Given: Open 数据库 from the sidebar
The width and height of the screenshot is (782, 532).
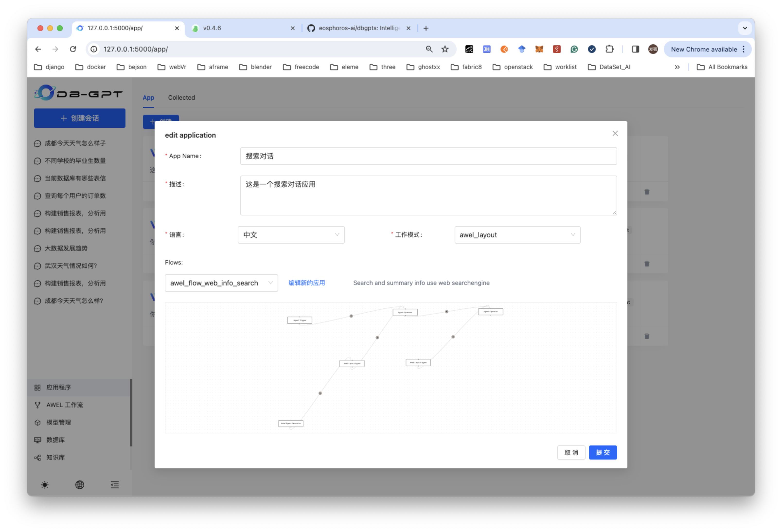Looking at the screenshot, I should (x=55, y=440).
